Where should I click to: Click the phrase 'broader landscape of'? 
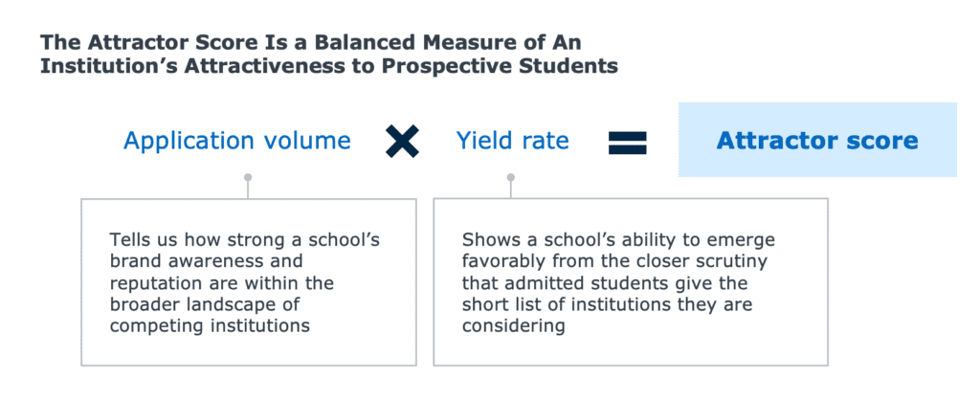click(205, 304)
